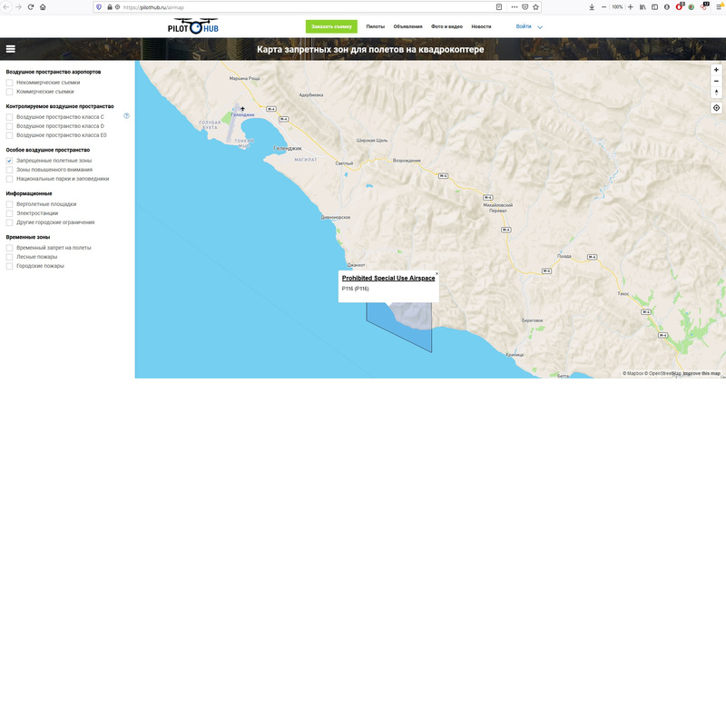Click OpenStreetMap attribution link

pyautogui.click(x=662, y=373)
